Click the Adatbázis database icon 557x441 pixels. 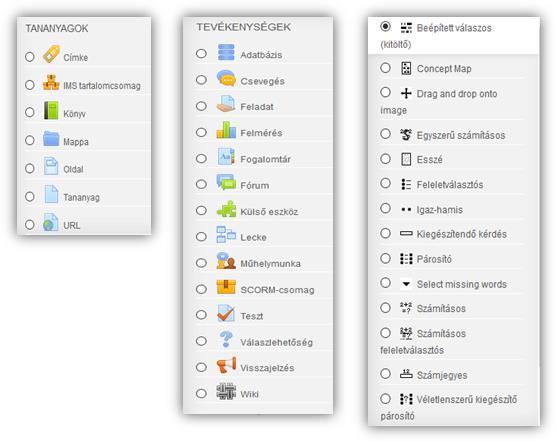pyautogui.click(x=226, y=52)
